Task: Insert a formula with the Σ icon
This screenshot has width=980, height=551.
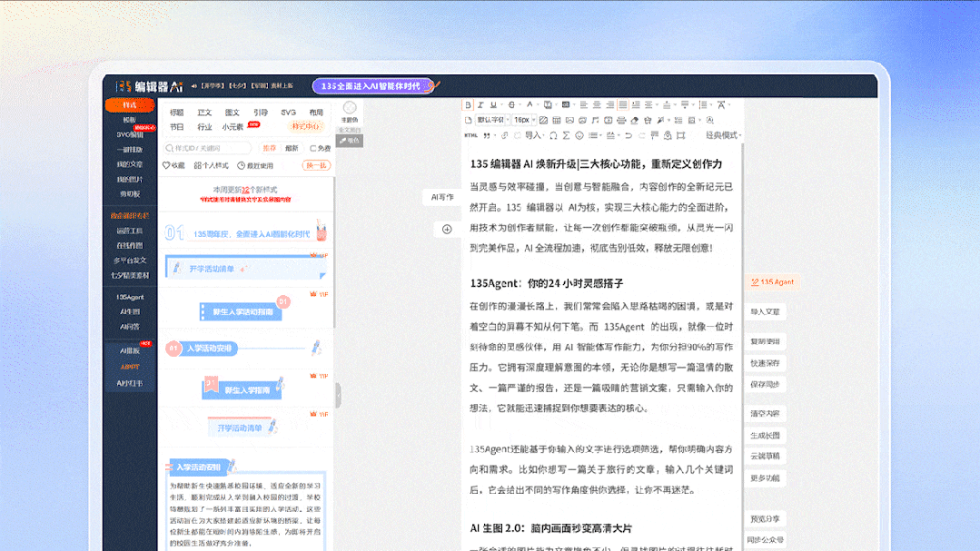Action: 566,133
